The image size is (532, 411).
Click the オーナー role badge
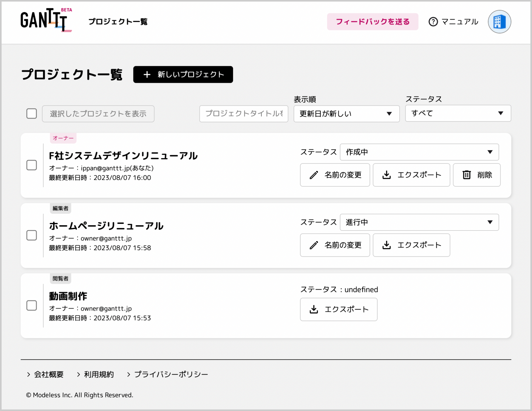pyautogui.click(x=63, y=138)
